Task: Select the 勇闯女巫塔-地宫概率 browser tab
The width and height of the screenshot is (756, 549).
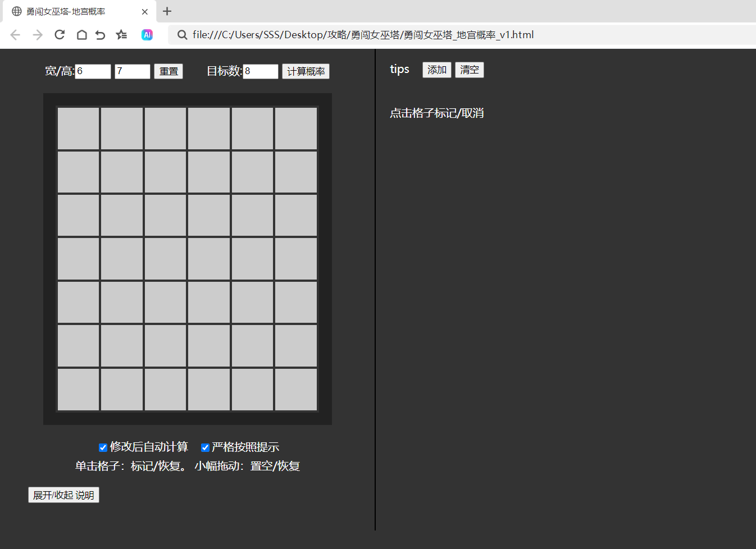Action: (x=78, y=11)
